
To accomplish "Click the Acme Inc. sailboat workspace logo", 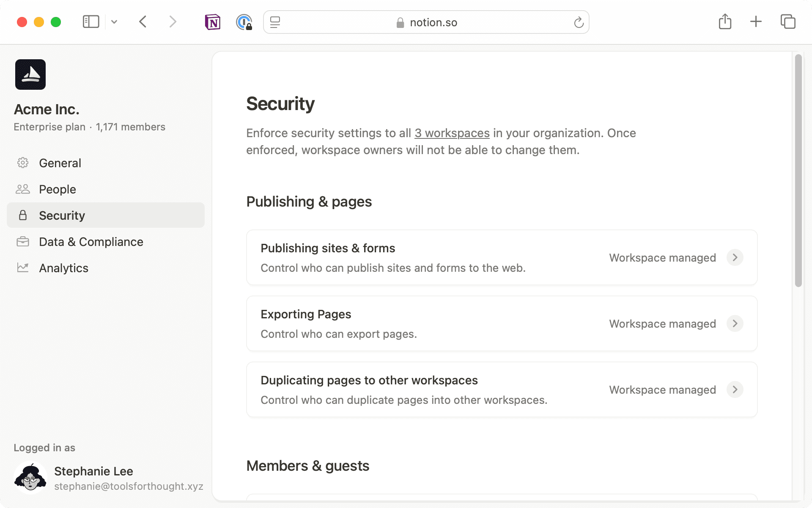I will click(30, 74).
